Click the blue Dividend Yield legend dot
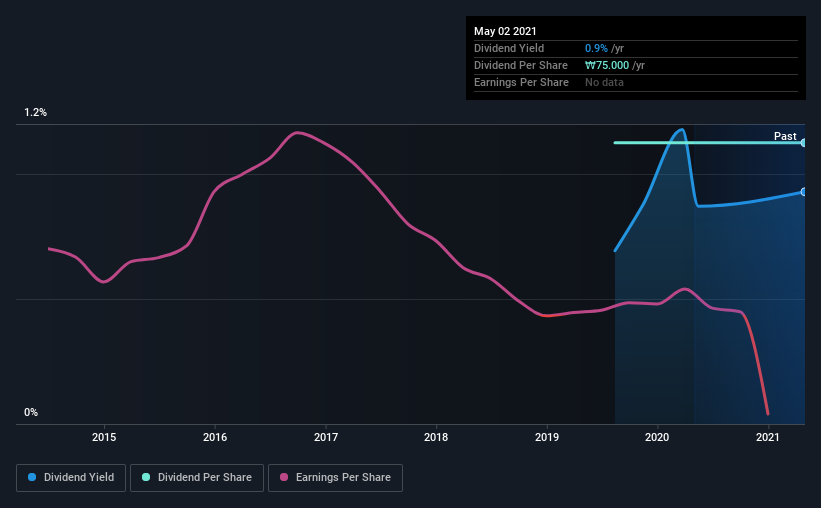The width and height of the screenshot is (821, 508). [x=32, y=477]
